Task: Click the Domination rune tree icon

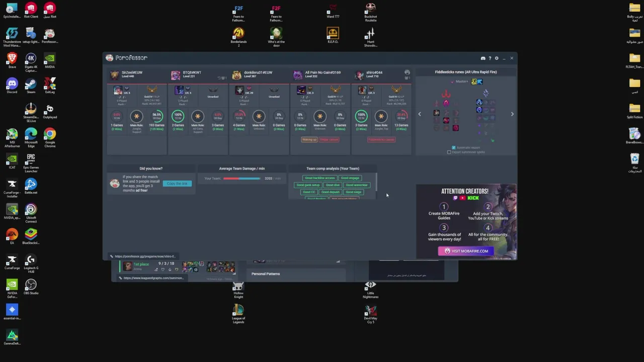Action: tap(446, 94)
